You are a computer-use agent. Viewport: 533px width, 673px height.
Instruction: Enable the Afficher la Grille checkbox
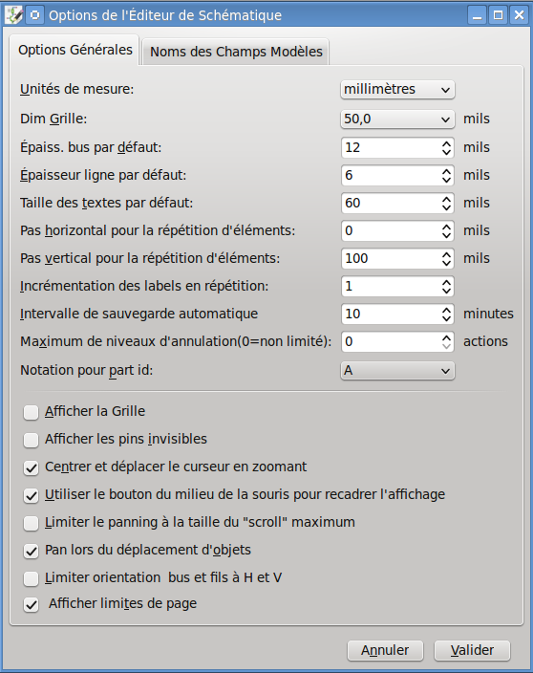(31, 412)
